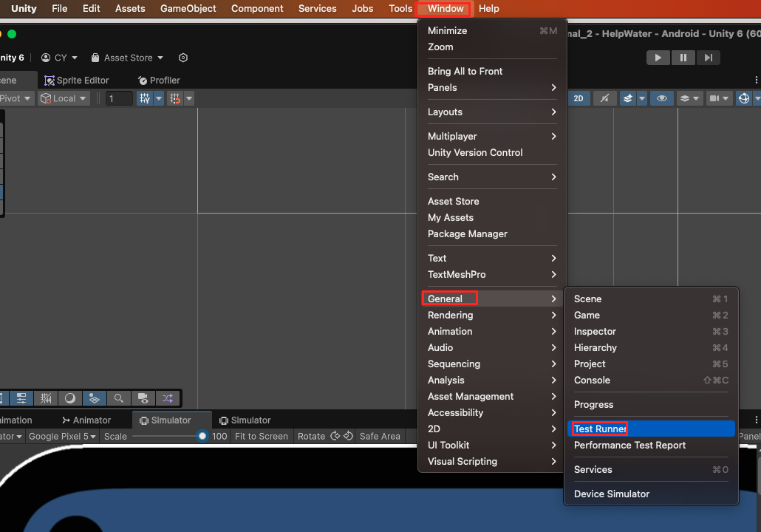Toggle grid snapping Y-axis icon
The width and height of the screenshot is (761, 532).
145,98
